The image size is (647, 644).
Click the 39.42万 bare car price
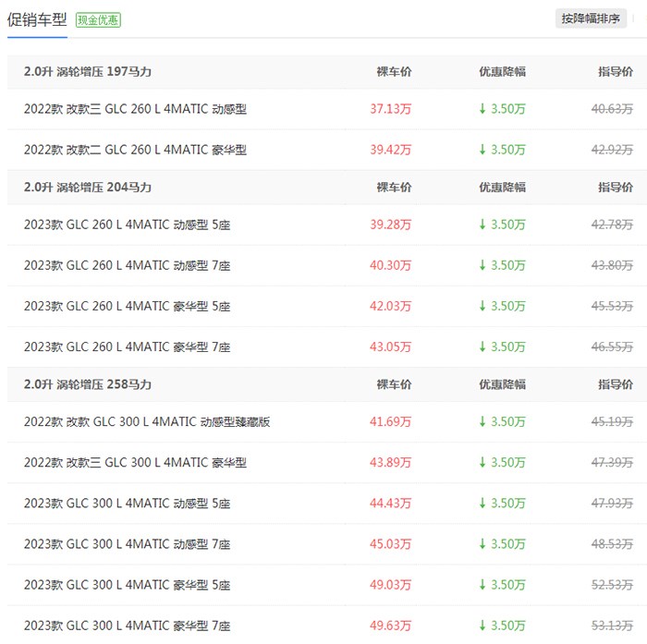[x=390, y=150]
